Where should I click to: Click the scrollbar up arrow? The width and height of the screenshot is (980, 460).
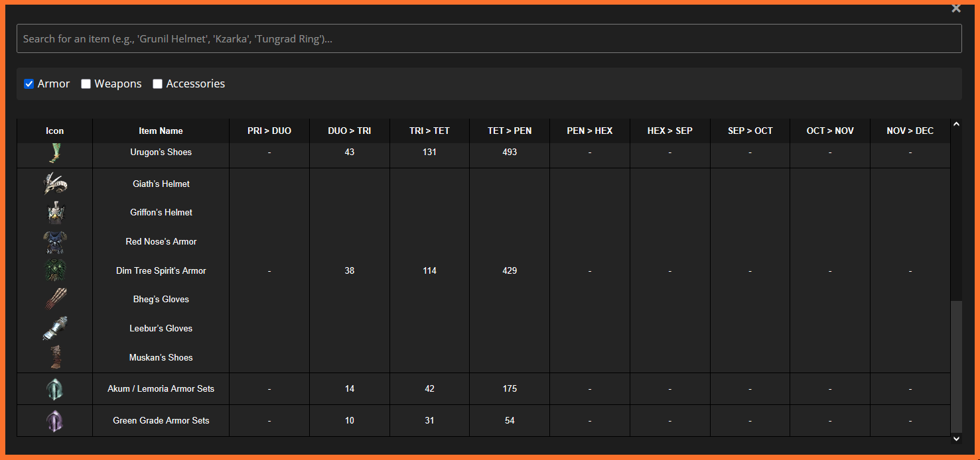click(956, 124)
